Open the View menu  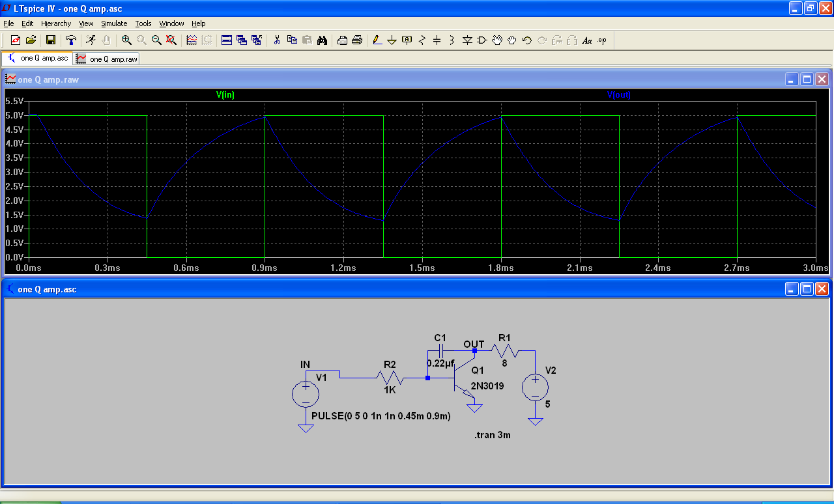[86, 23]
